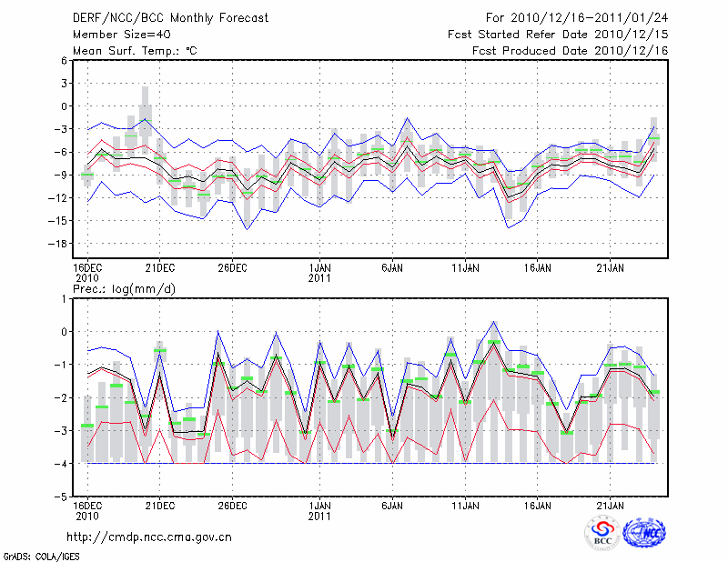Click the -18 value on temperature y-axis
The height and width of the screenshot is (562, 728).
[x=56, y=244]
